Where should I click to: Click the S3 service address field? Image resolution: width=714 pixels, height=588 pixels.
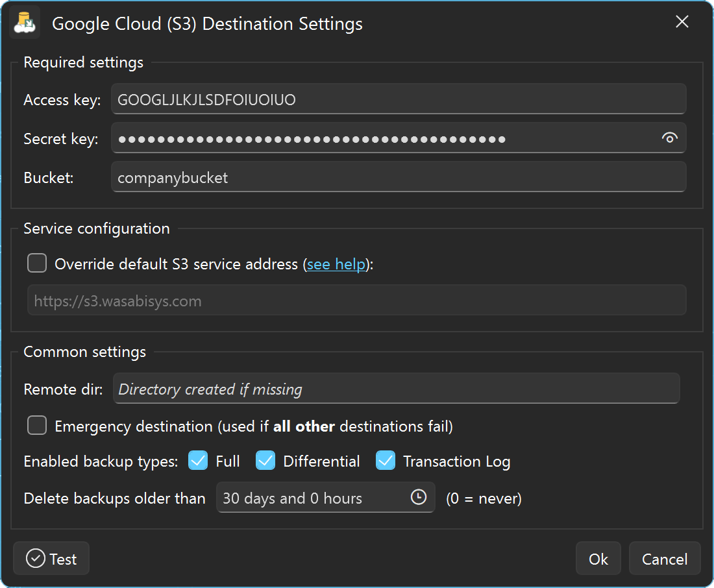(356, 300)
